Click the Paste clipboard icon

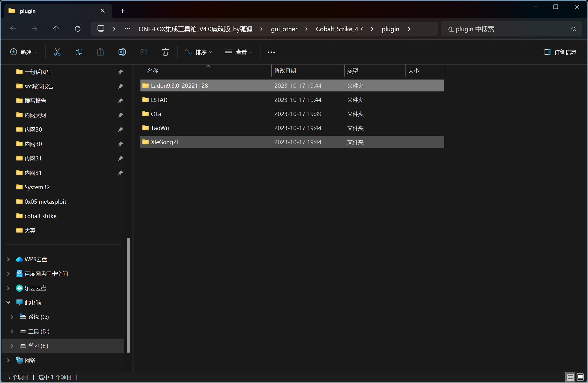coord(100,52)
